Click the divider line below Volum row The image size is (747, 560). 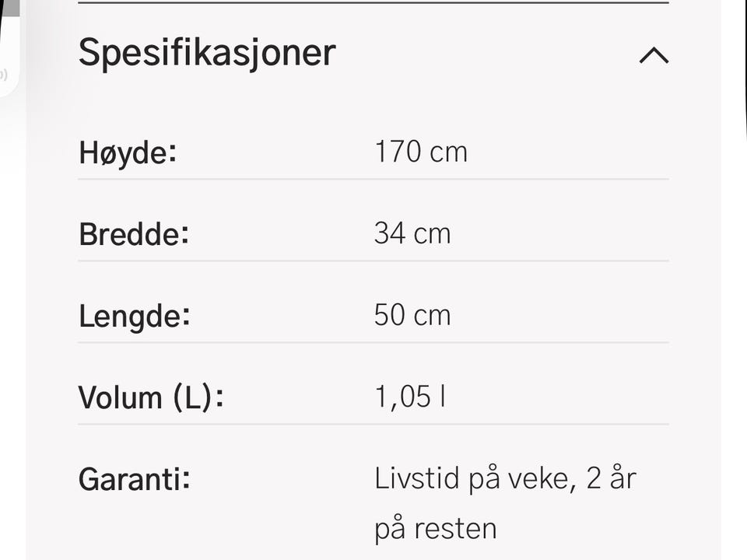click(373, 424)
